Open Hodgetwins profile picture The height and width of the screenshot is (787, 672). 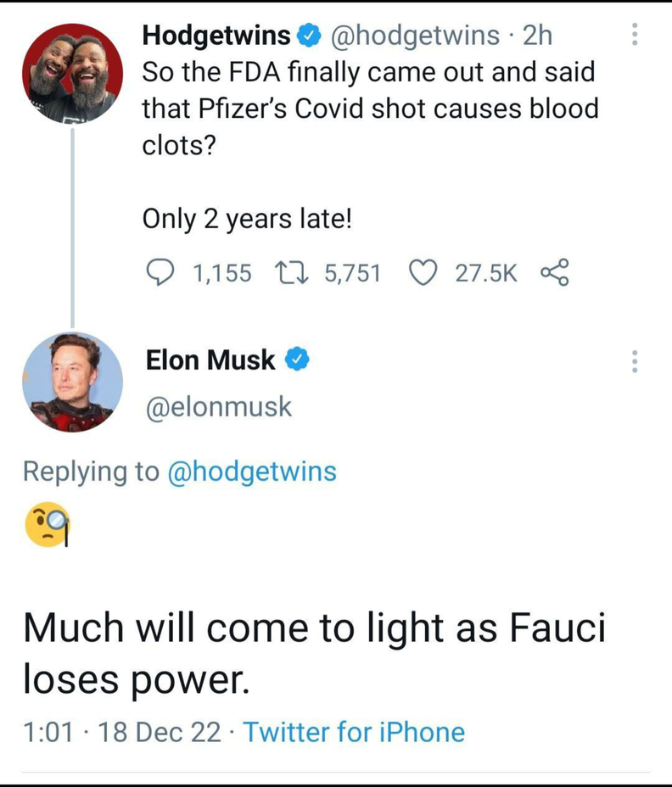click(72, 74)
